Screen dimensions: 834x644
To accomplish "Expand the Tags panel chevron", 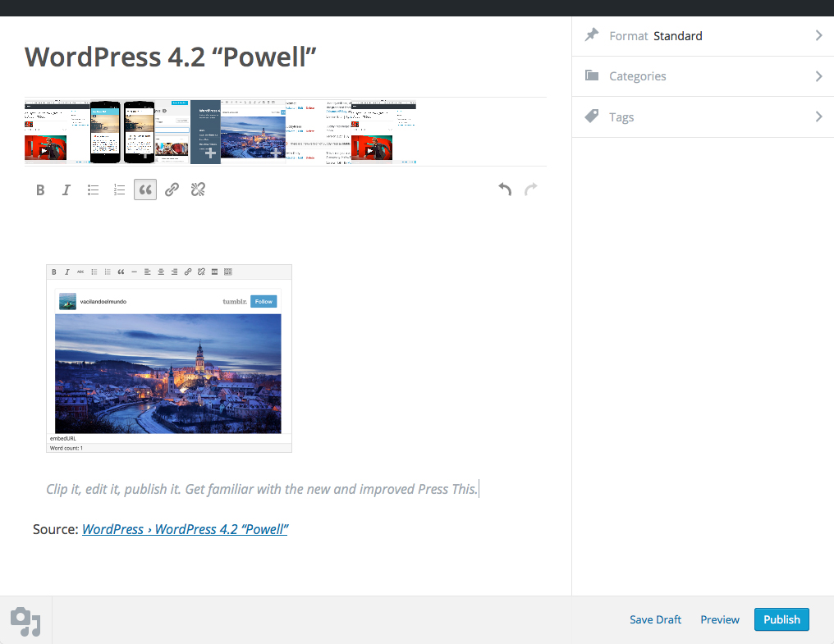I will 818,116.
